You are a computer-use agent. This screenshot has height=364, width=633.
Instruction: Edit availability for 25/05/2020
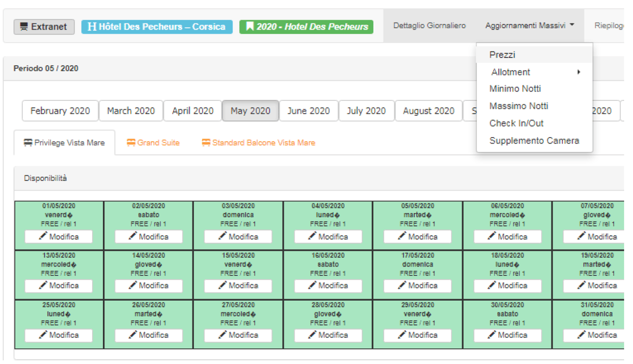[x=59, y=335]
